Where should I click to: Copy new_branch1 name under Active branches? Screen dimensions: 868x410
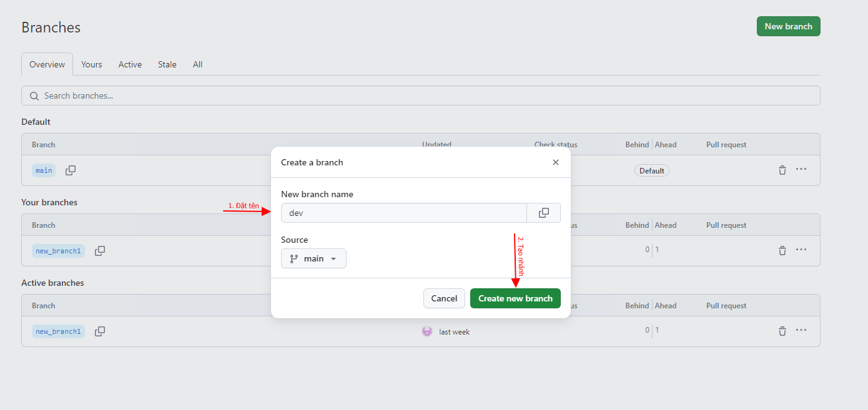click(100, 331)
